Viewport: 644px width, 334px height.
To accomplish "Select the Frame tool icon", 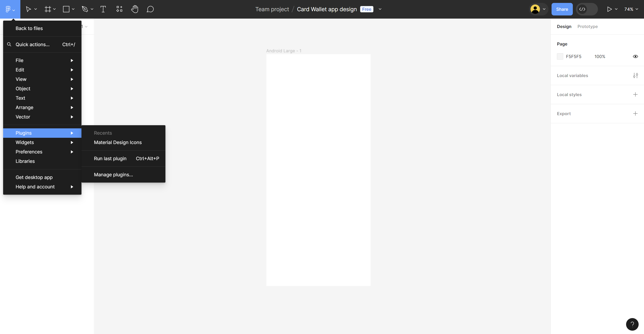I will (x=47, y=9).
